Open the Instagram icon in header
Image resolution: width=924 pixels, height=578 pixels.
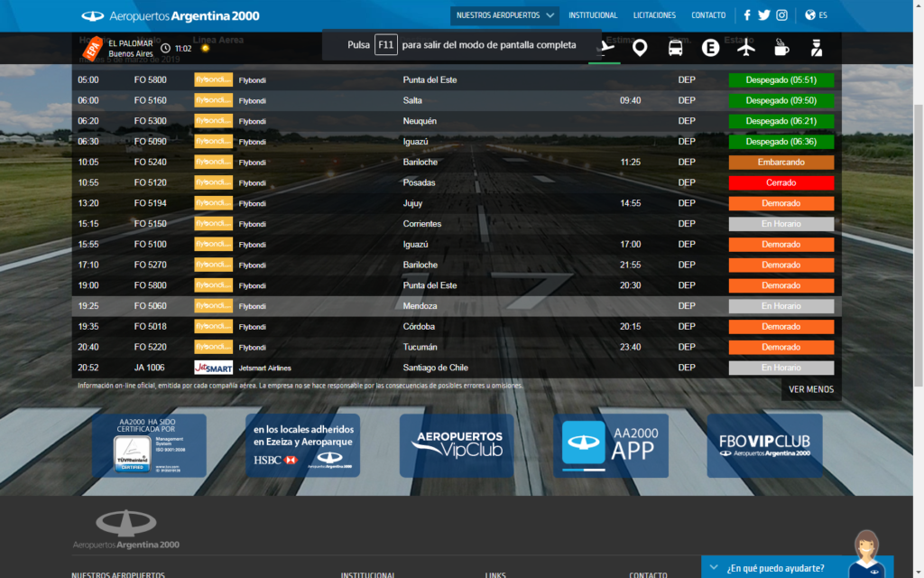coord(782,15)
